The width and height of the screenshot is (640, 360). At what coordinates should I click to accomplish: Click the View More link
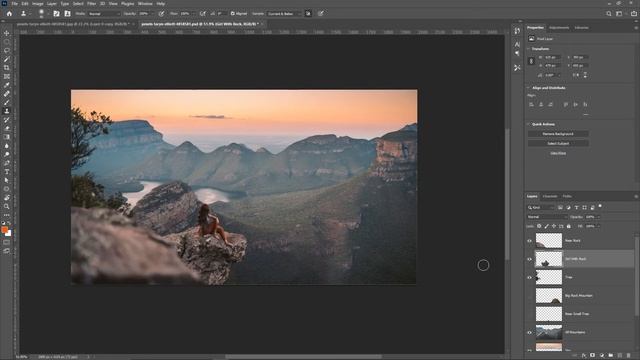[558, 153]
